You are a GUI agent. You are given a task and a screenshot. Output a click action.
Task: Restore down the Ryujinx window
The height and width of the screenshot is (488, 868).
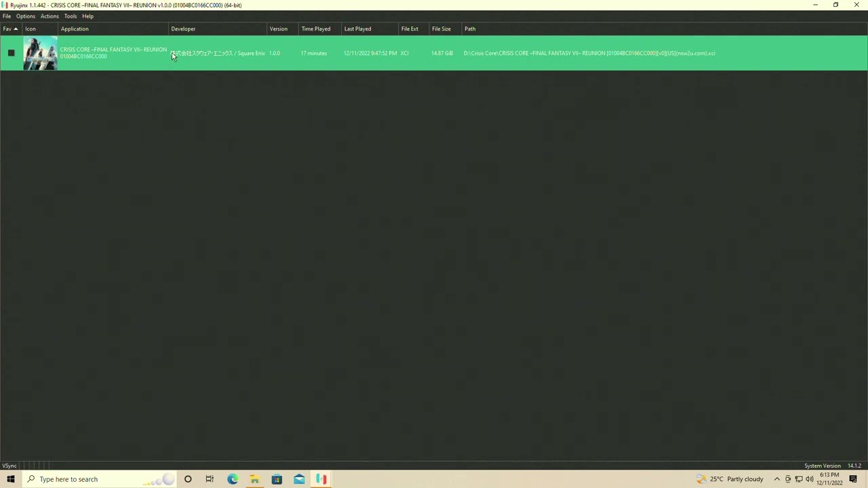[836, 5]
